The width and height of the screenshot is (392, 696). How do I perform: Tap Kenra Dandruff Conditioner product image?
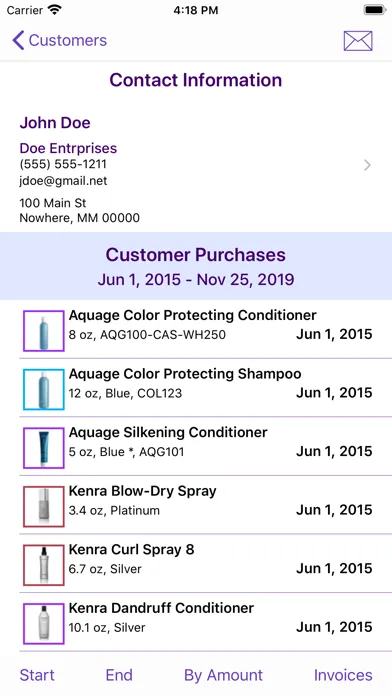[44, 624]
